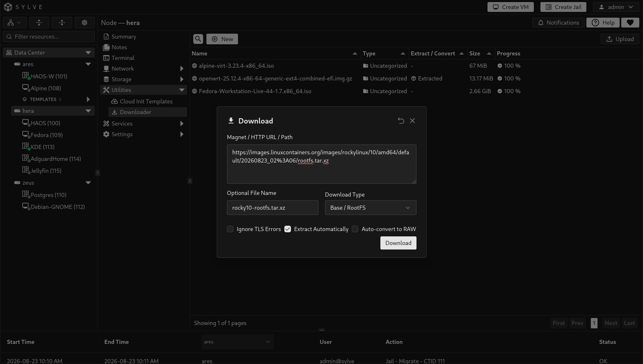Go to page 1
The height and width of the screenshot is (364, 643).
594,323
